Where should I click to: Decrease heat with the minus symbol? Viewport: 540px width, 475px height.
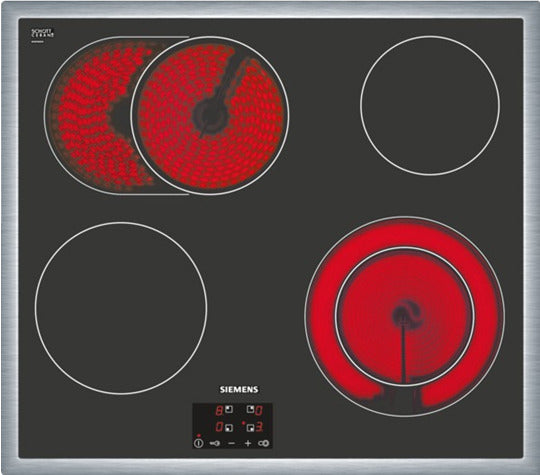click(232, 443)
